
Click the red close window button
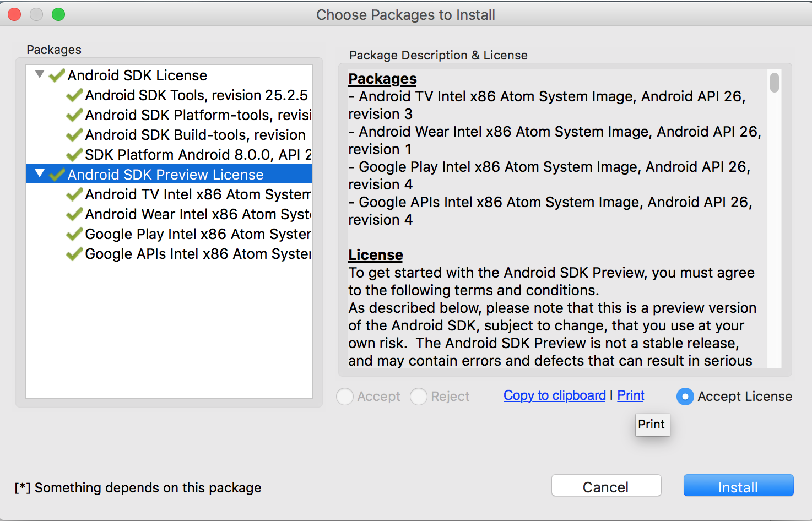pos(15,14)
